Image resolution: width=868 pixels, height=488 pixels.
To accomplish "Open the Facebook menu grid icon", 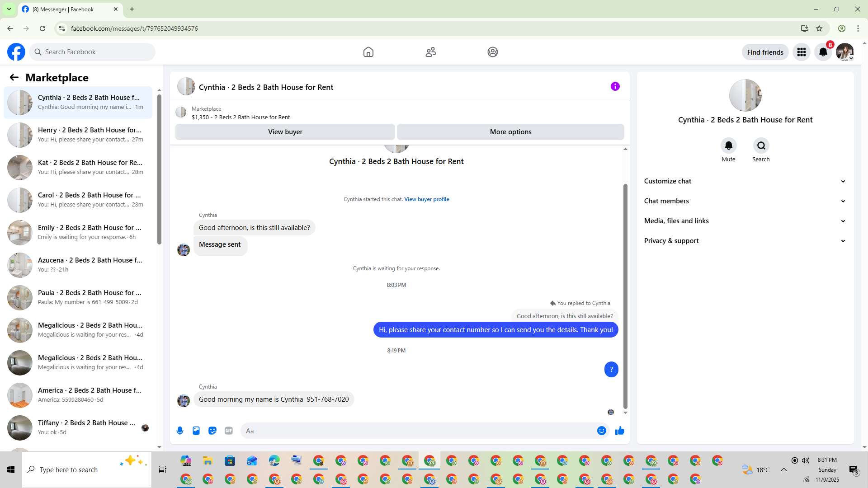I will [x=802, y=52].
